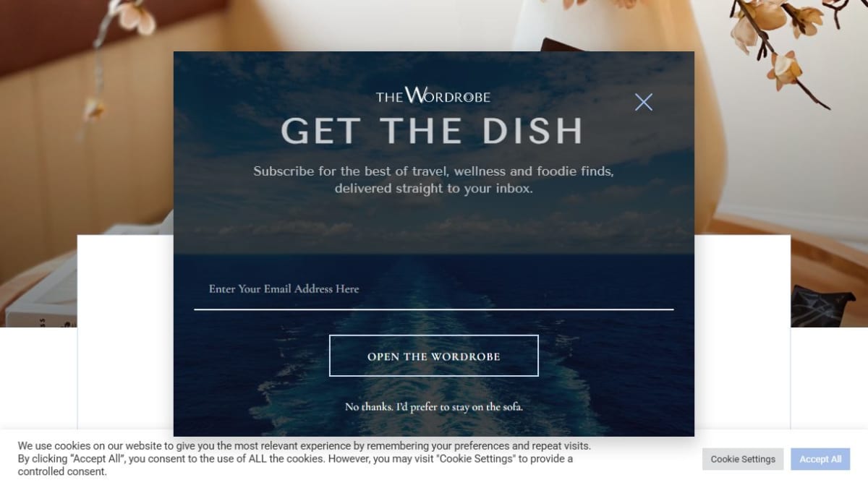Click the Open The Wordrobe button
868x488 pixels.
click(434, 356)
